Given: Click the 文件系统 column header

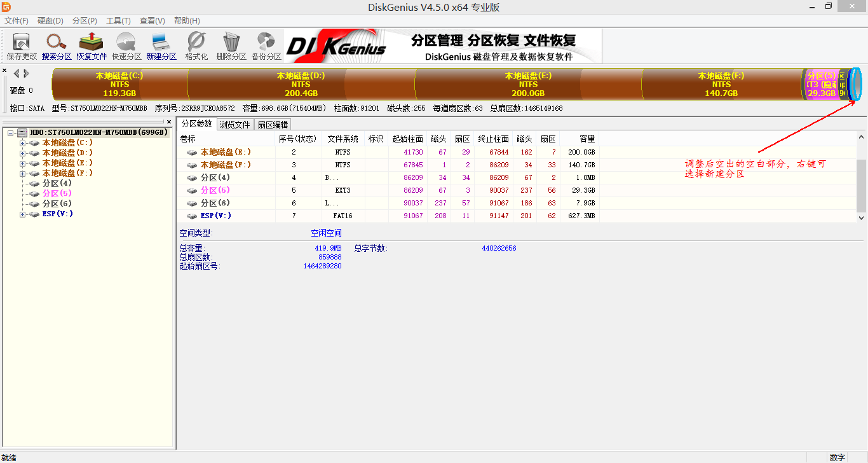Looking at the screenshot, I should pyautogui.click(x=343, y=139).
